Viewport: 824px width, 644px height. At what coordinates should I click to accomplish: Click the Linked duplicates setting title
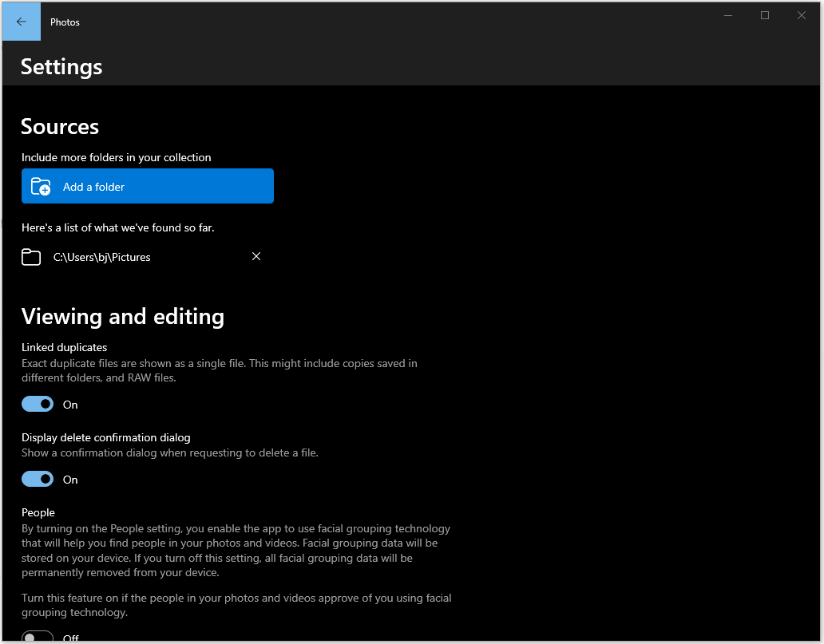click(64, 348)
